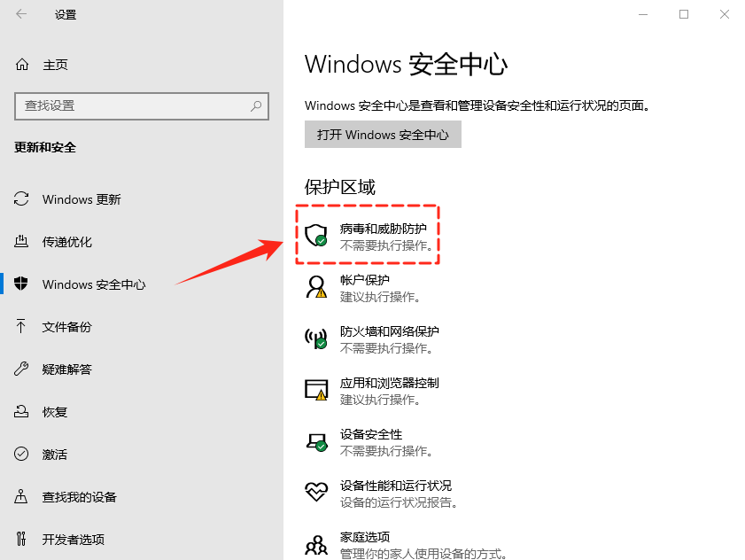Open 疑难解答 troubleshooting page
Viewport: 745px width, 560px height.
(67, 369)
